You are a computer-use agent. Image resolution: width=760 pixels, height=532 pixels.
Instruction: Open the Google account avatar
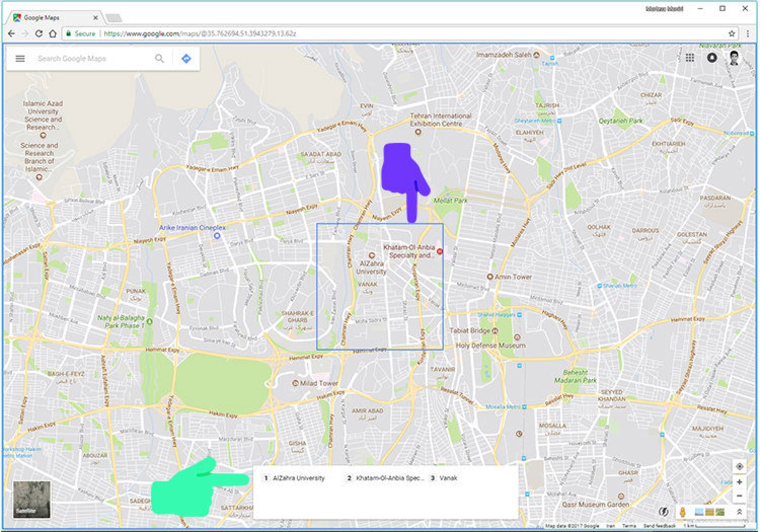click(x=734, y=58)
